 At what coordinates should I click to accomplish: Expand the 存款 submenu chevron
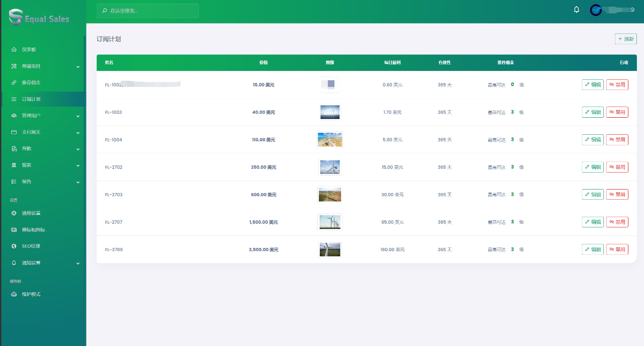[x=78, y=149]
